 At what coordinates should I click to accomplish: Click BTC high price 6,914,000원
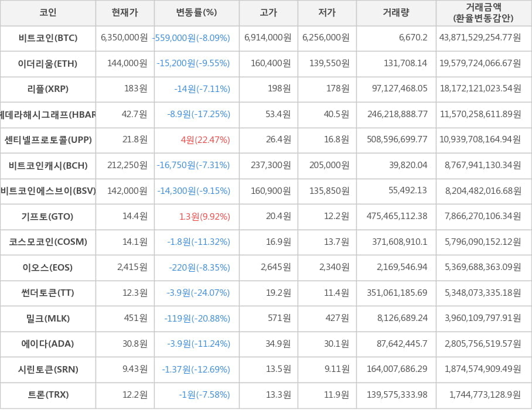(268, 37)
